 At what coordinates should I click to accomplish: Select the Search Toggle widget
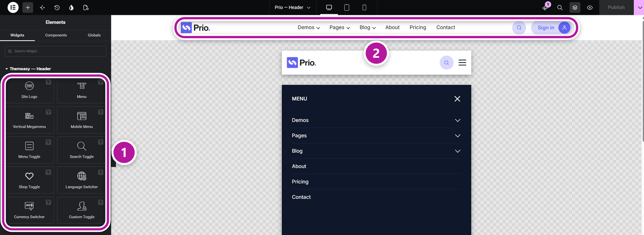82,150
